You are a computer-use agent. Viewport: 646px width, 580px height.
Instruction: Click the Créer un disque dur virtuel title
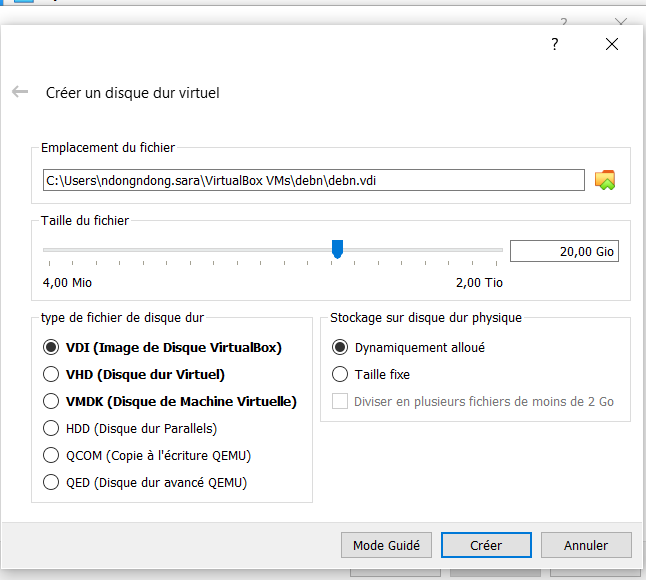(x=132, y=93)
